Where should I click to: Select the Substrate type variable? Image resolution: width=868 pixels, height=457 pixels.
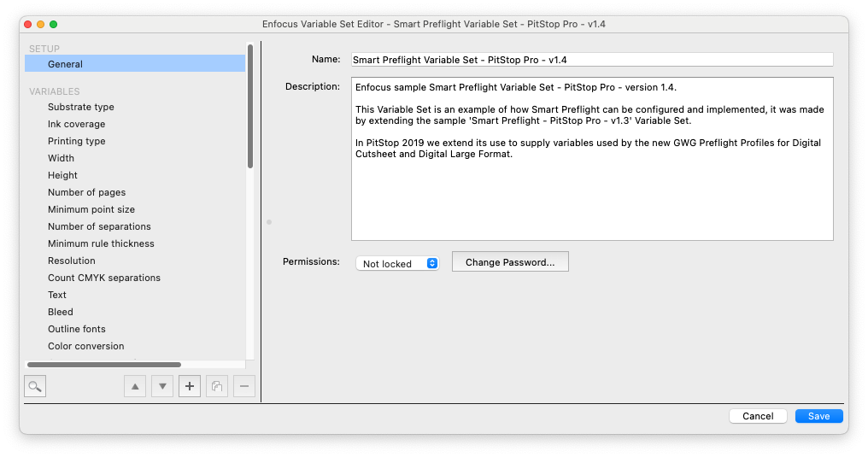(x=81, y=107)
